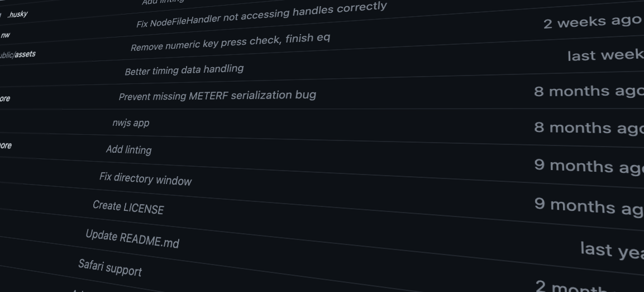644x292 pixels.
Task: Click '9 months ago' in Fix directory window row
Action: [588, 205]
